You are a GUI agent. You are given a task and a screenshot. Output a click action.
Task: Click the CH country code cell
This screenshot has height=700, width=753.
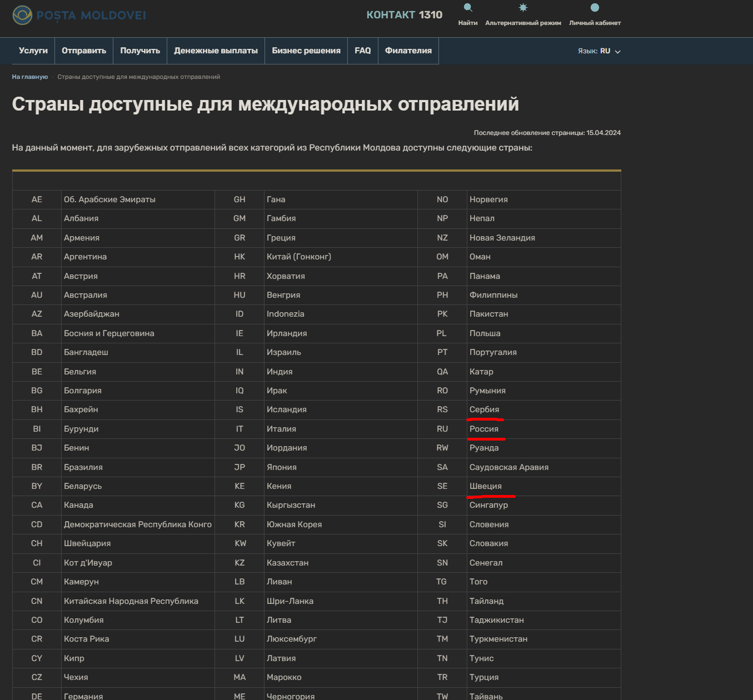point(37,543)
